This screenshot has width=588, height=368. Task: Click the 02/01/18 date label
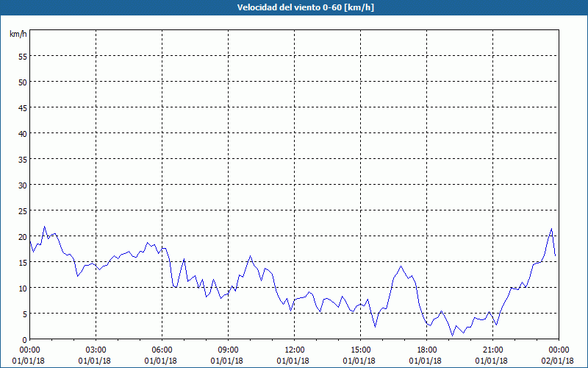(557, 361)
